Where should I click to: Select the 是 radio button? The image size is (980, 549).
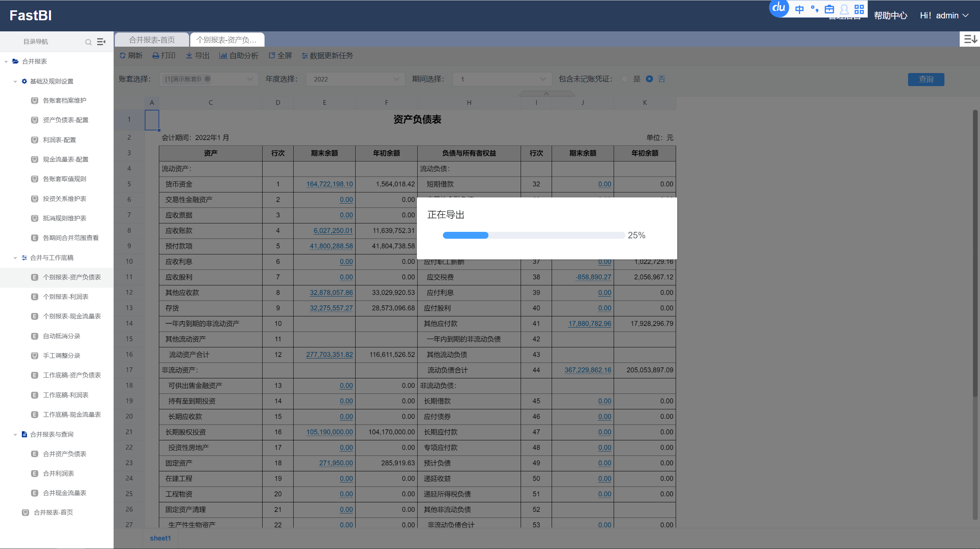point(625,79)
